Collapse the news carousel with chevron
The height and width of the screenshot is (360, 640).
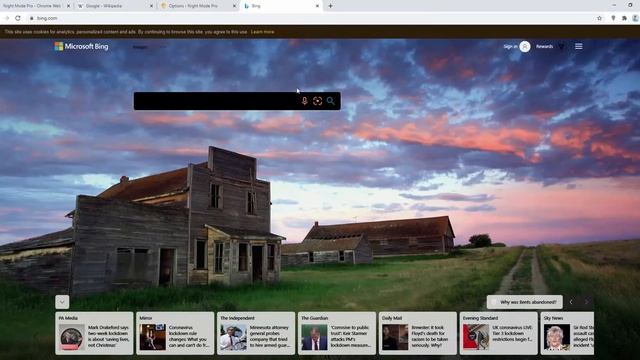tap(62, 302)
